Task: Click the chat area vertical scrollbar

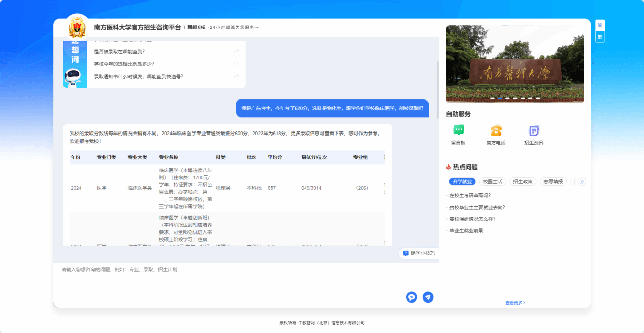Action: point(437,90)
